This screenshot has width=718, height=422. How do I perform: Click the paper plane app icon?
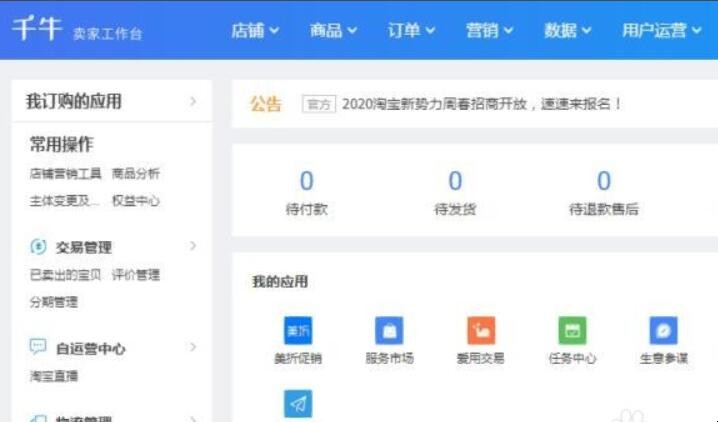(298, 403)
